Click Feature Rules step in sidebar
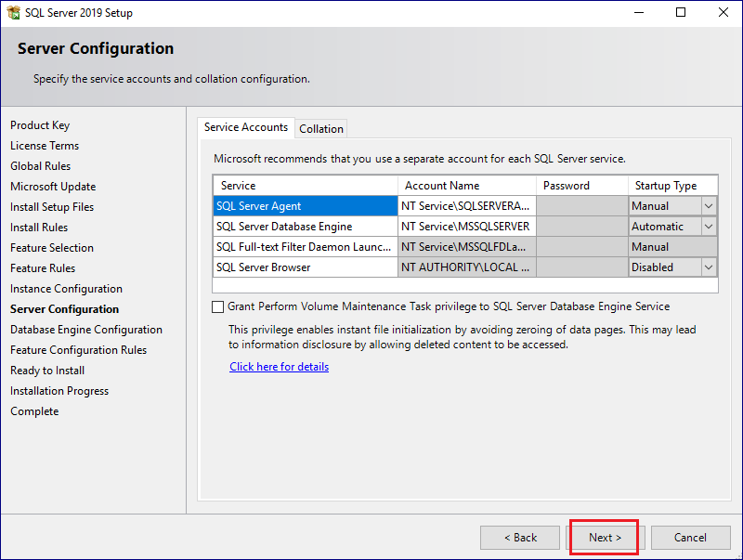This screenshot has height=560, width=743. (x=43, y=268)
